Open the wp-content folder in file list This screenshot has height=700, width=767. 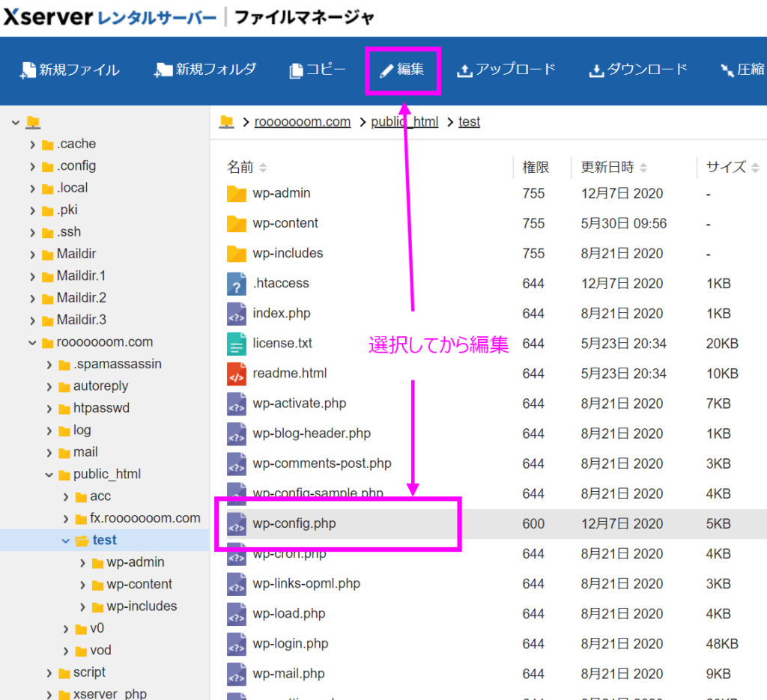pos(285,224)
